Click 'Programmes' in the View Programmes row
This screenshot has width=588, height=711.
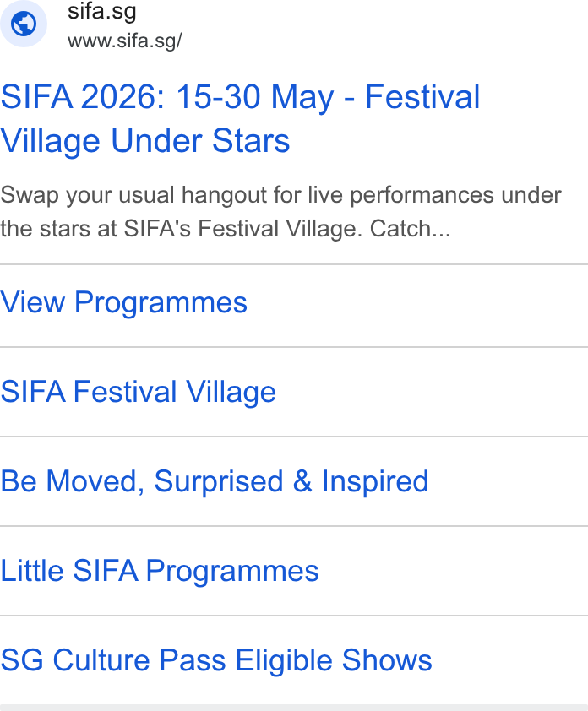(x=161, y=302)
